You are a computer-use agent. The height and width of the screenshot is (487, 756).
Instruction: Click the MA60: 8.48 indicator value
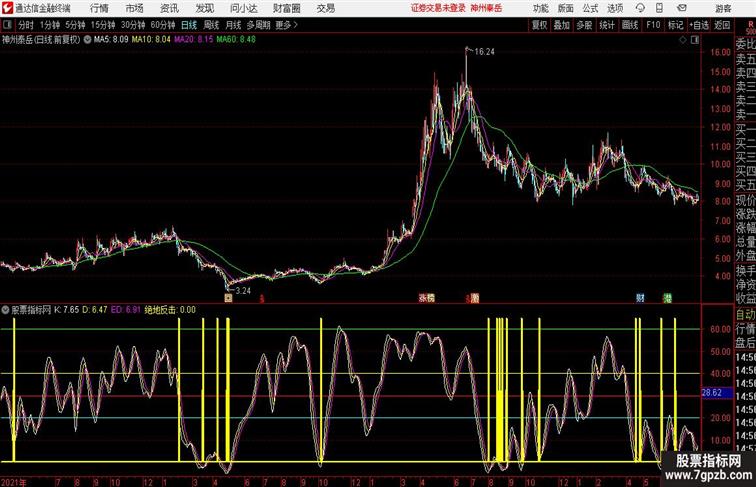click(236, 40)
